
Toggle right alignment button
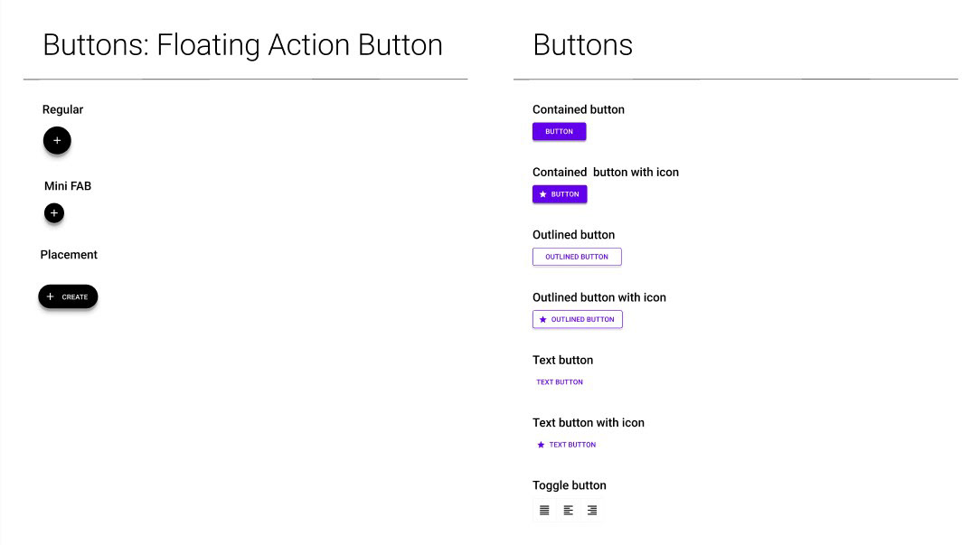(592, 510)
